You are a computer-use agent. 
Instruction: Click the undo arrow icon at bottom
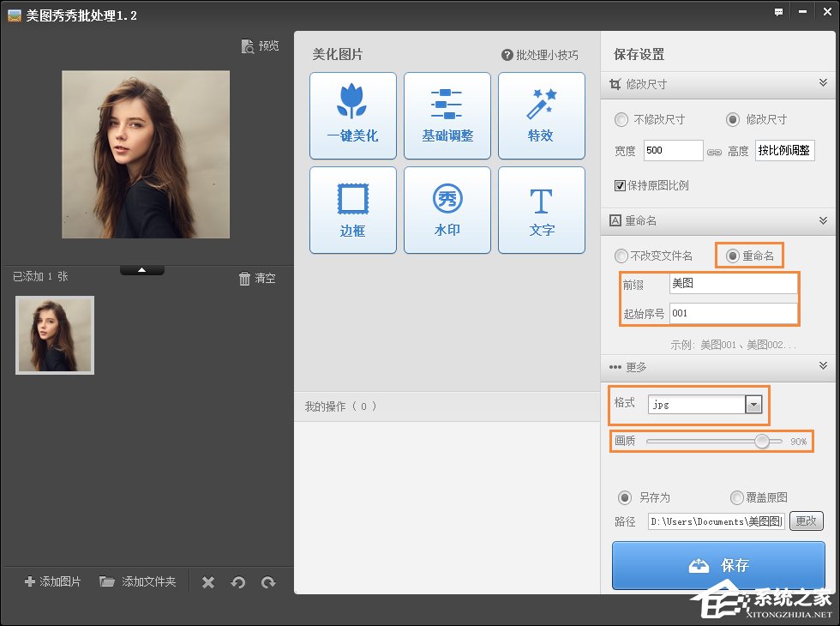click(238, 581)
